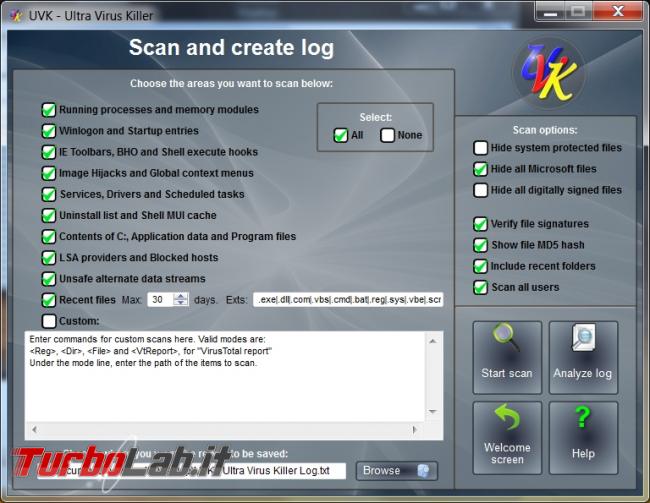The width and height of the screenshot is (650, 503).
Task: Click the Start scan button label
Action: click(x=507, y=373)
